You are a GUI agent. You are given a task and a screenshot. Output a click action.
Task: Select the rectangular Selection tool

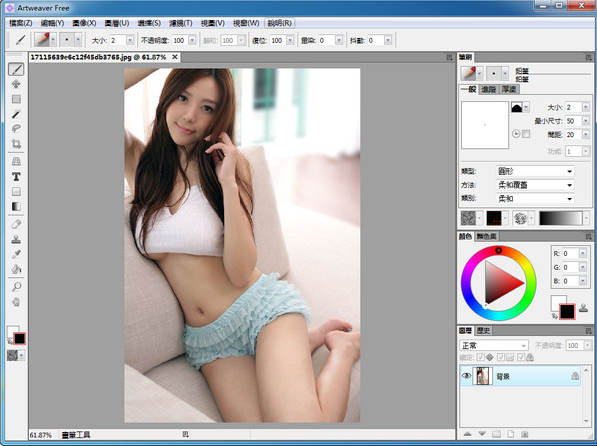click(x=16, y=99)
